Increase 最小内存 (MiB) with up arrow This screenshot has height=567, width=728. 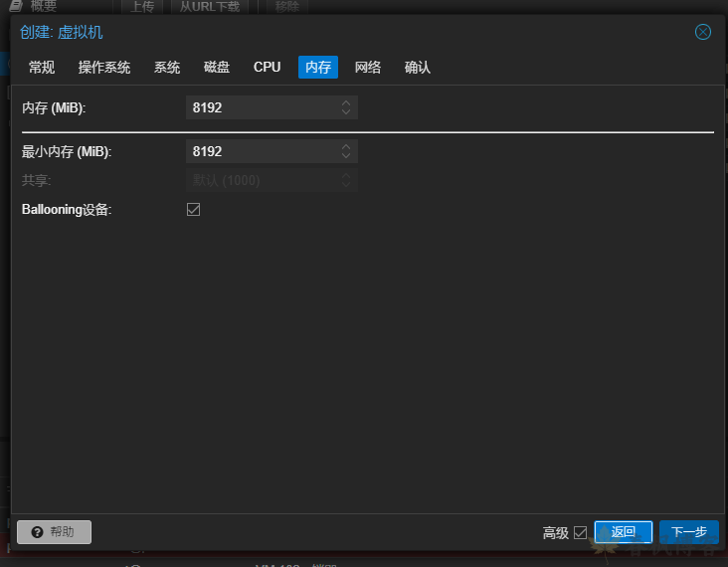point(346,147)
